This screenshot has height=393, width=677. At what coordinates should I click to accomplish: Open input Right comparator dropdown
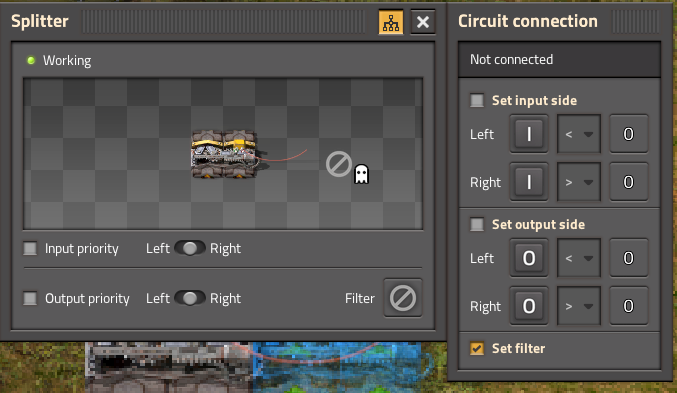579,182
